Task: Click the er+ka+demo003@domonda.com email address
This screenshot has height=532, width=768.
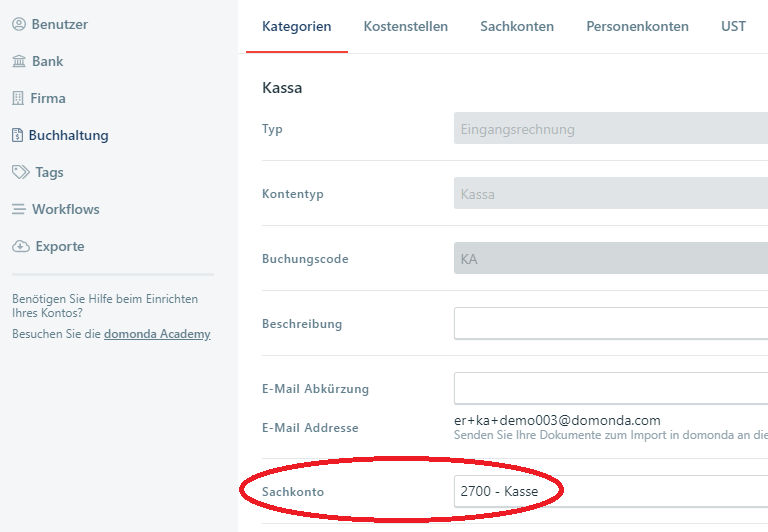Action: [x=557, y=421]
